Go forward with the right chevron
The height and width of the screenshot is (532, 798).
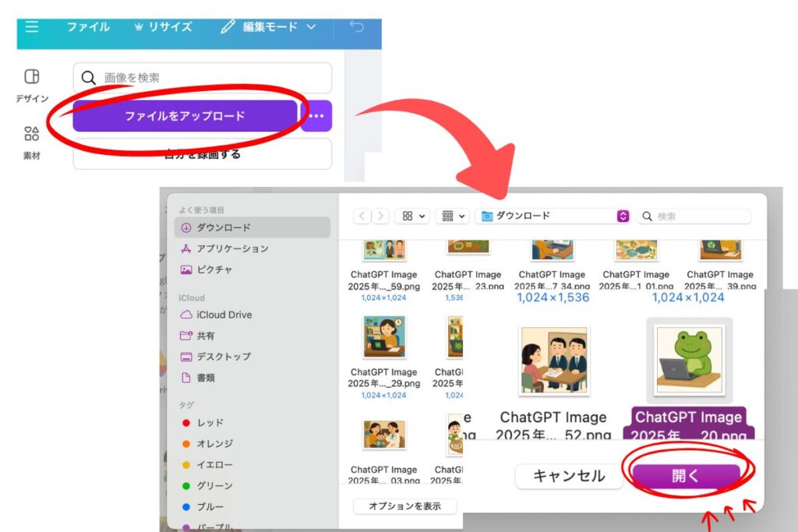click(x=380, y=216)
